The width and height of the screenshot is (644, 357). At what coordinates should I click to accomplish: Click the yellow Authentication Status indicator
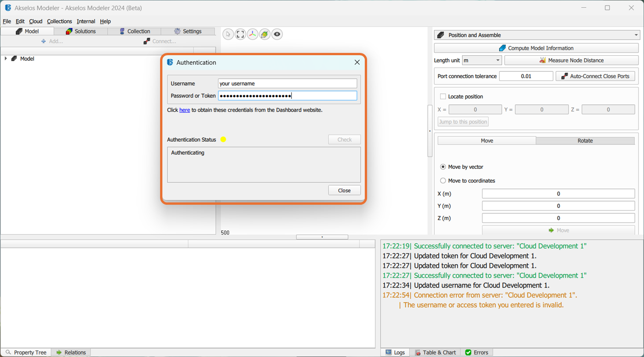coord(223,139)
